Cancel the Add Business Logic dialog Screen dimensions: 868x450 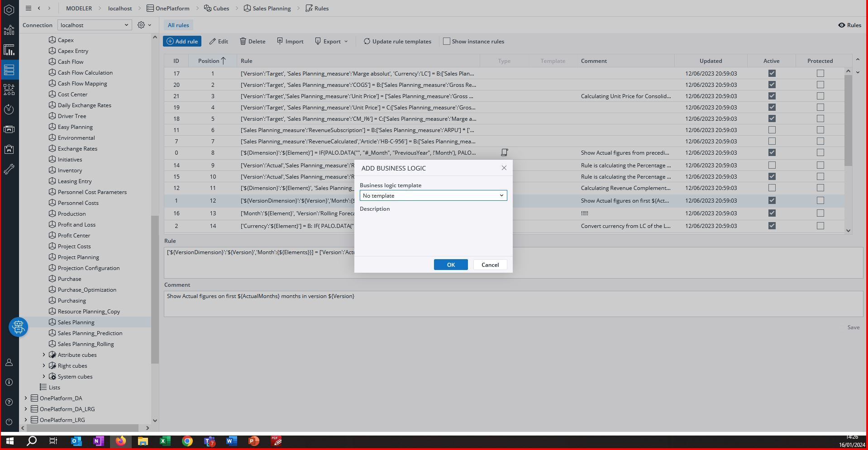pos(490,265)
